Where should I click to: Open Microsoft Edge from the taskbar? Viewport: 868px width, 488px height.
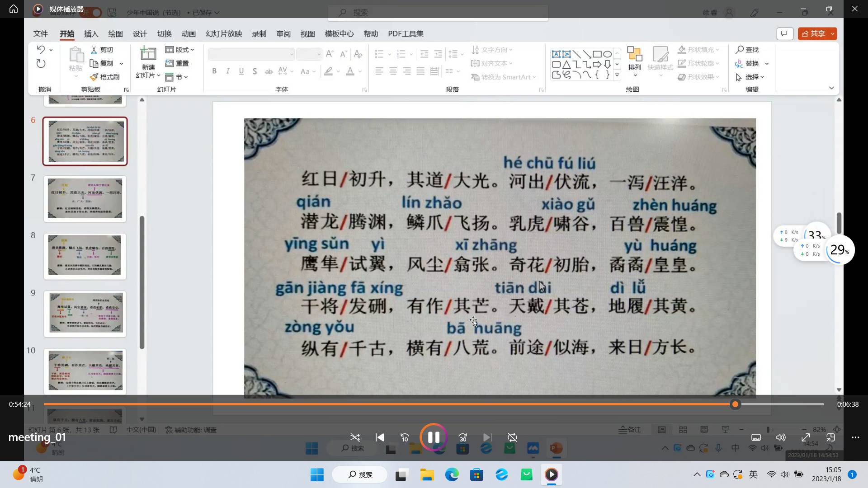pos(452,474)
